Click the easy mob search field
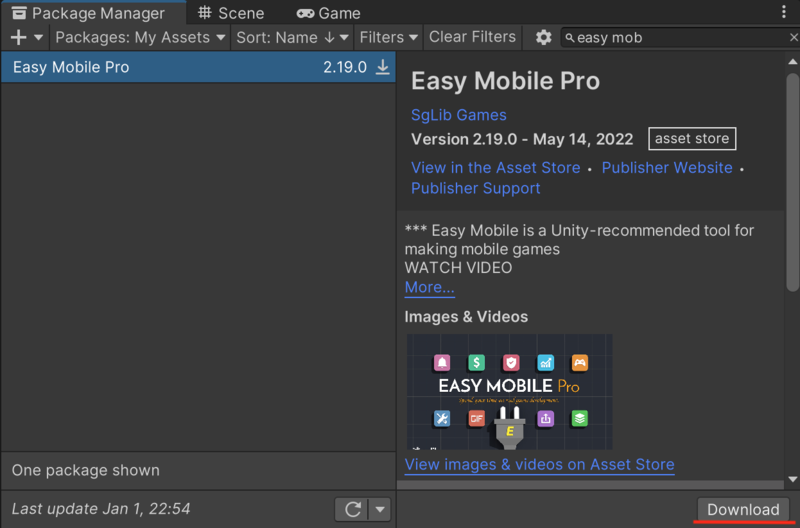 [679, 38]
